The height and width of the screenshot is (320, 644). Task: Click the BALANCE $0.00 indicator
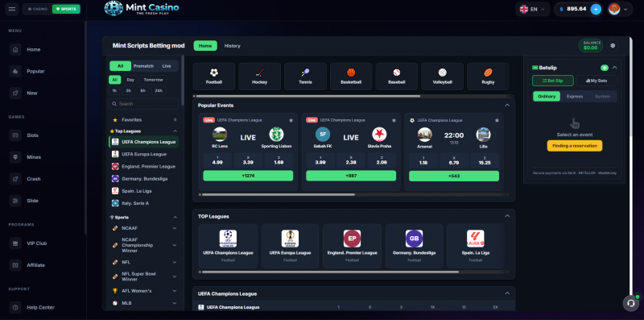[591, 46]
